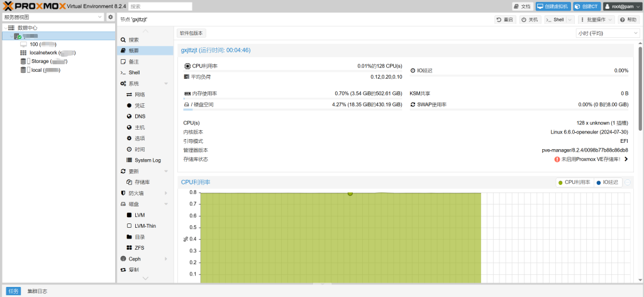This screenshot has height=297, width=644.
Task: Open ZFS menu item
Action: coord(145,248)
